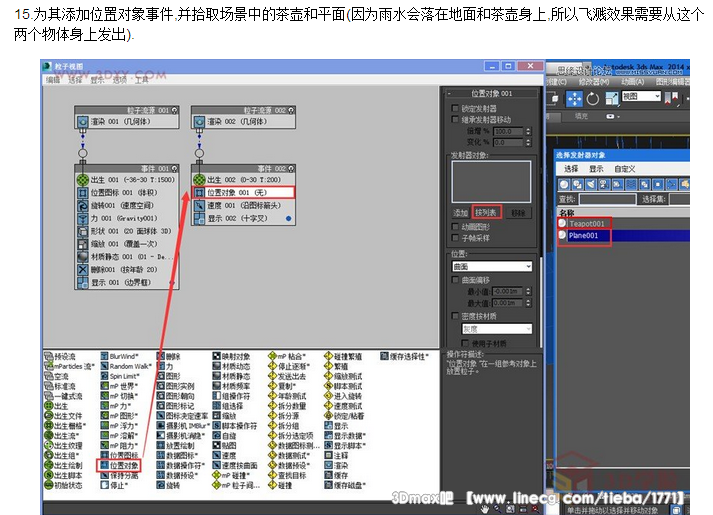Click 按列表 button under emitter objects
Viewport: 713px width, 515px height.
[x=486, y=212]
